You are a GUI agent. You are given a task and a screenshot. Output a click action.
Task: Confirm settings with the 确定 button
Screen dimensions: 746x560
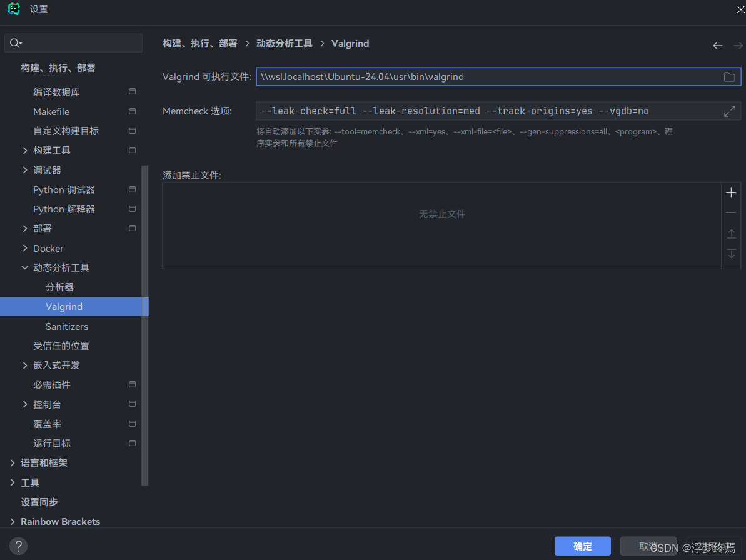point(583,546)
